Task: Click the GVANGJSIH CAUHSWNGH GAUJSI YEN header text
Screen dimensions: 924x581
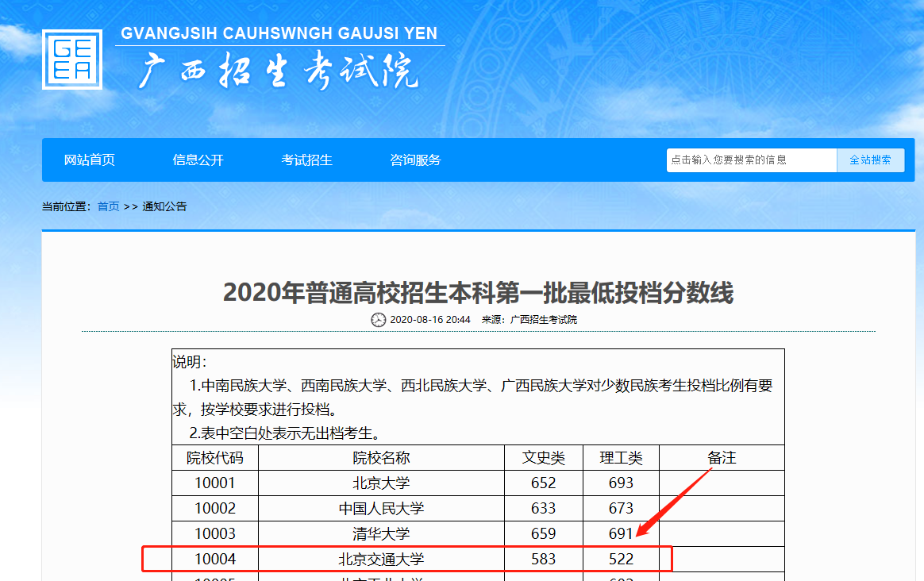Action: (x=279, y=33)
